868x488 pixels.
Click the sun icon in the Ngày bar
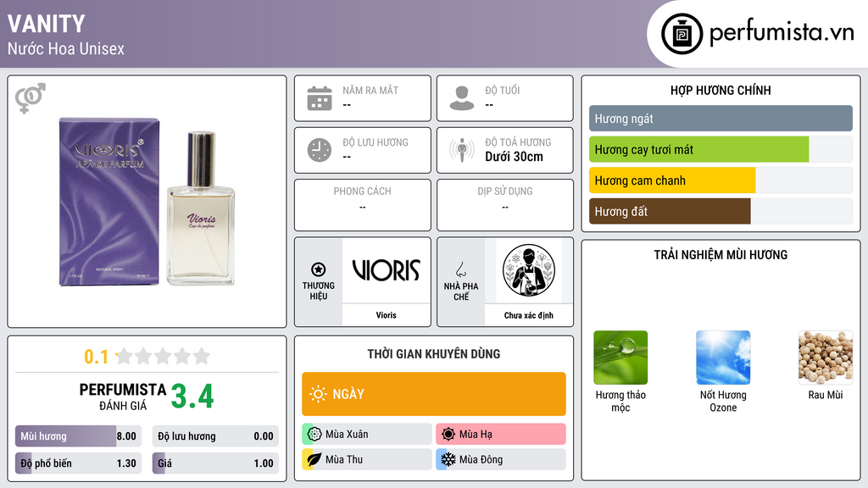319,394
